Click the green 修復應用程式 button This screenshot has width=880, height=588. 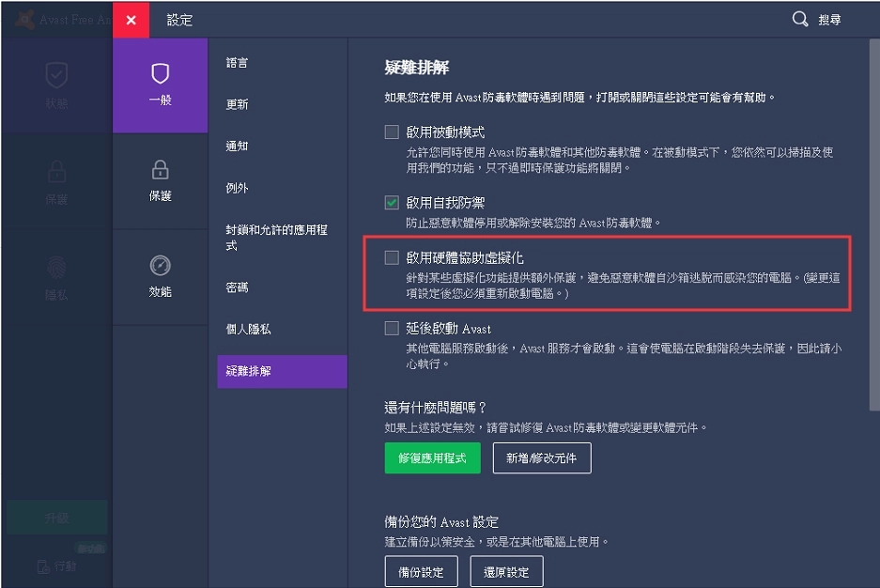coord(432,457)
